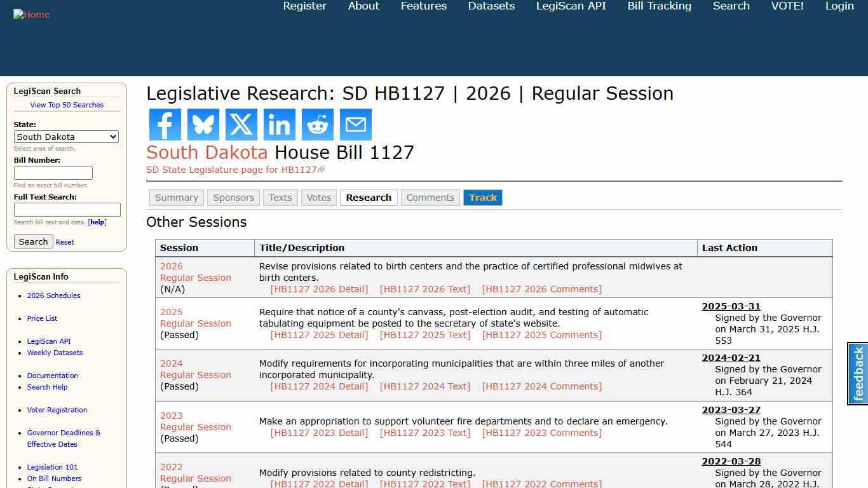View the HB1127 2025 Text link
The width and height of the screenshot is (868, 488).
[424, 335]
